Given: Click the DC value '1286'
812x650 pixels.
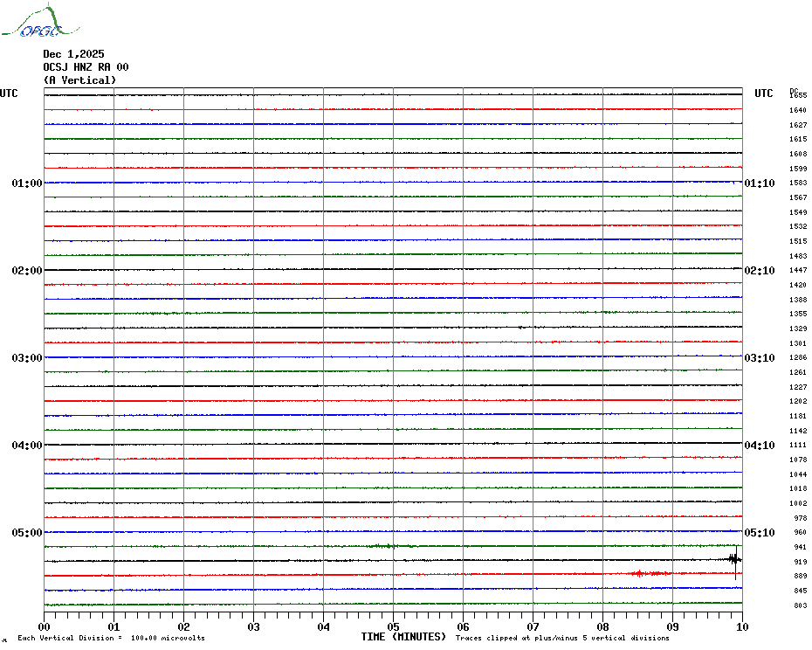Looking at the screenshot, I should (x=798, y=357).
